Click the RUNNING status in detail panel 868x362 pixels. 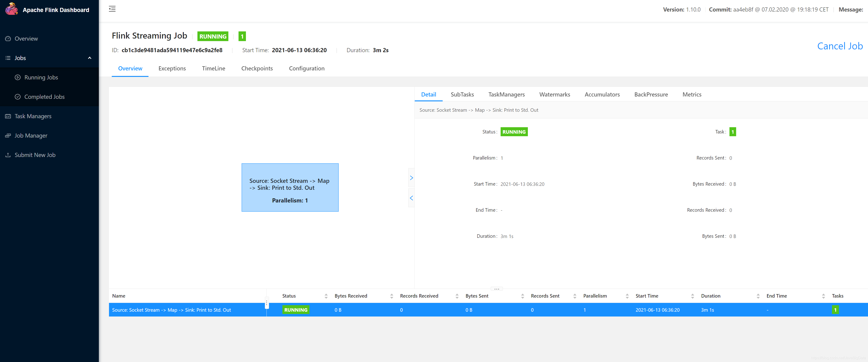coord(514,132)
